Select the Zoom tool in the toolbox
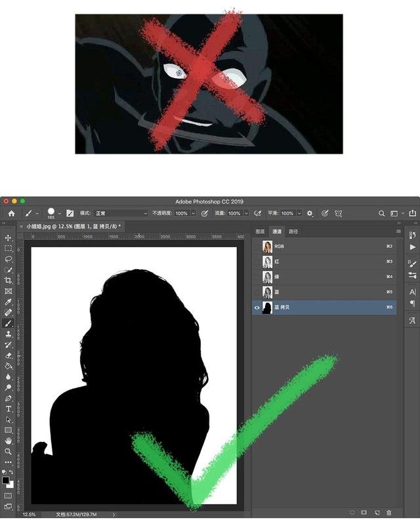The height and width of the screenshot is (520, 420). 9,451
